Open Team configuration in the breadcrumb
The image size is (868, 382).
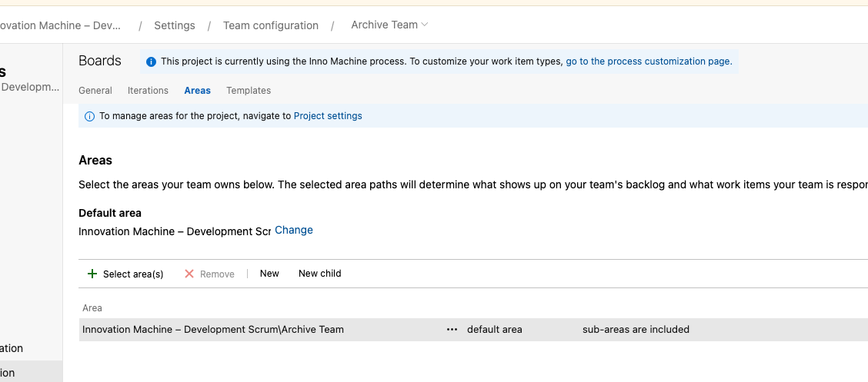pos(271,25)
